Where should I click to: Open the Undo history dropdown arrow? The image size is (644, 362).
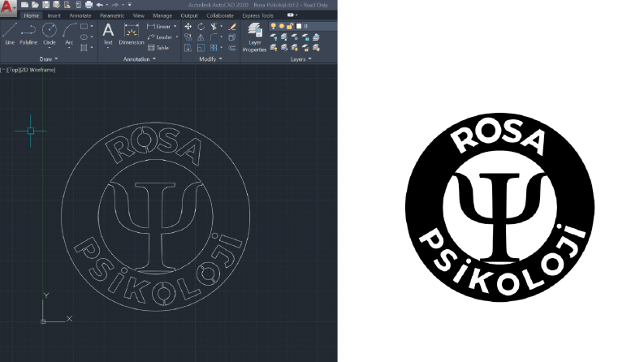[107, 5]
